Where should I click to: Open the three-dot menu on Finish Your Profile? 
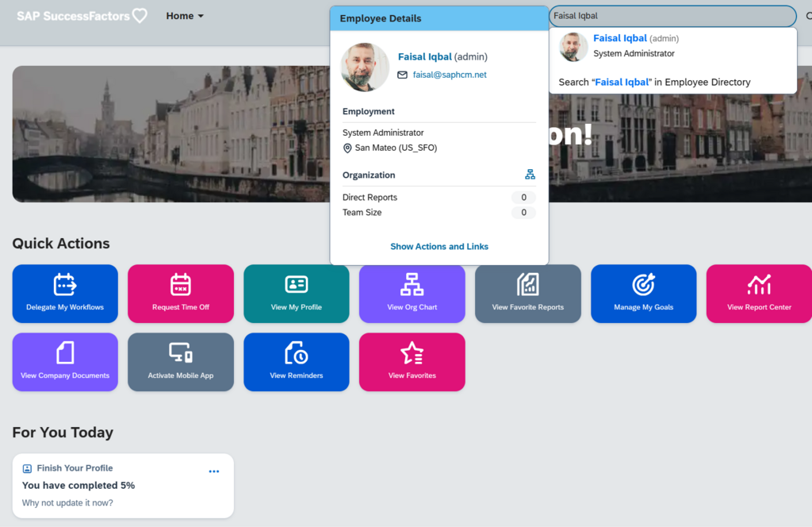pyautogui.click(x=213, y=471)
